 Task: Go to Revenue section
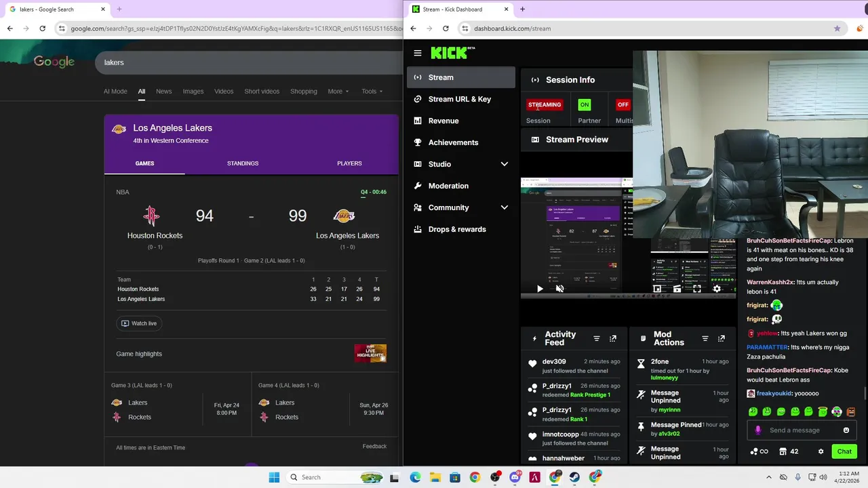(461, 121)
